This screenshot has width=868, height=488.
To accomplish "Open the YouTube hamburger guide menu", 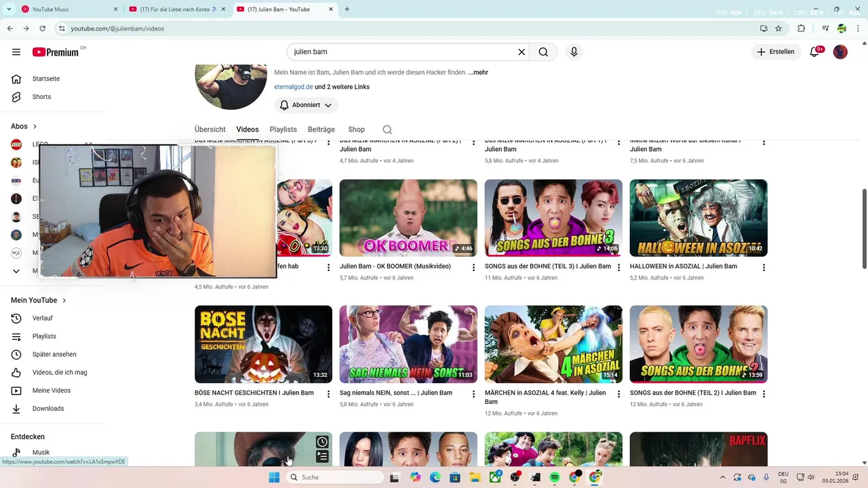I will [x=16, y=52].
